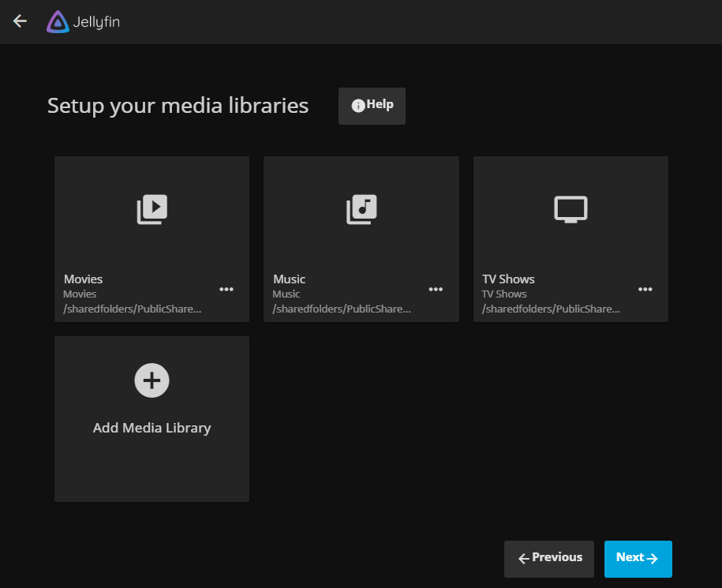Image resolution: width=722 pixels, height=588 pixels.
Task: Select the TV Shows television icon
Action: [570, 209]
